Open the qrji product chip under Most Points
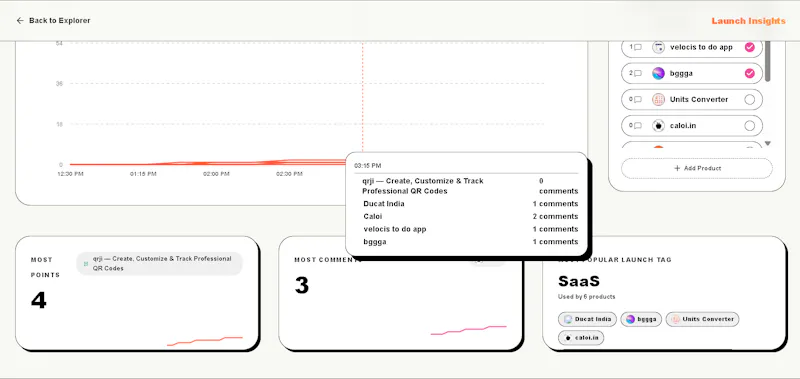 159,264
